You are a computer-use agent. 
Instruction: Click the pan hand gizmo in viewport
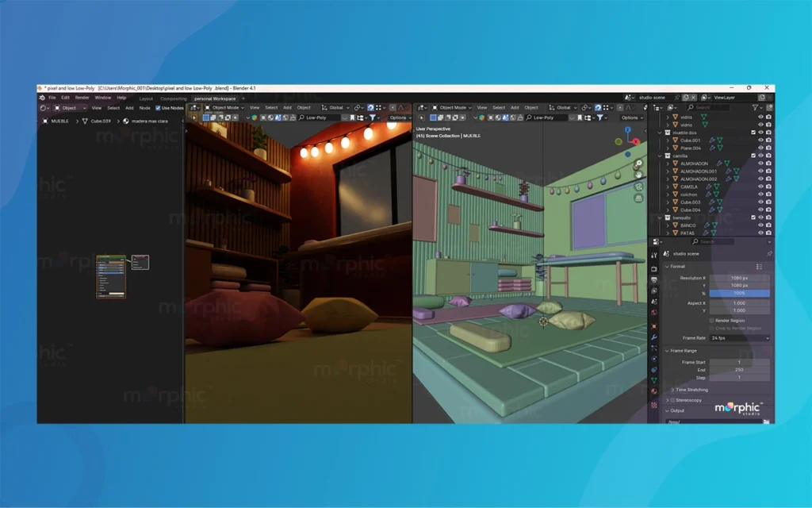coord(638,175)
